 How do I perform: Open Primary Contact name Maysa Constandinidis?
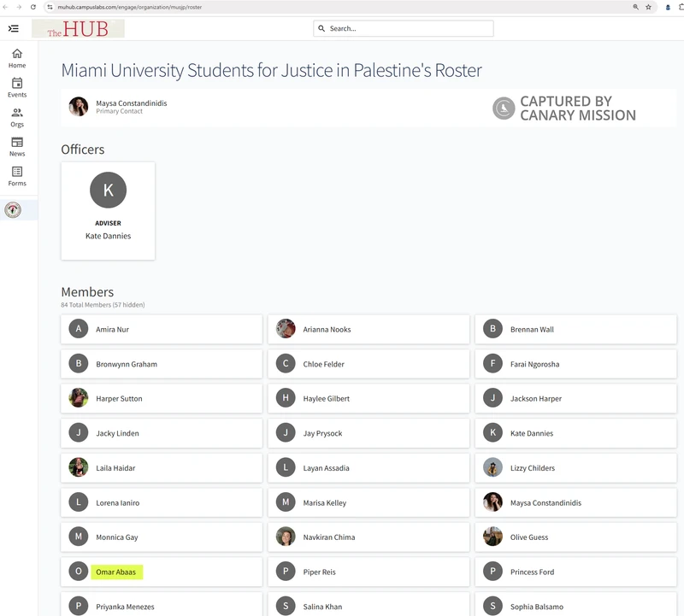tap(132, 103)
